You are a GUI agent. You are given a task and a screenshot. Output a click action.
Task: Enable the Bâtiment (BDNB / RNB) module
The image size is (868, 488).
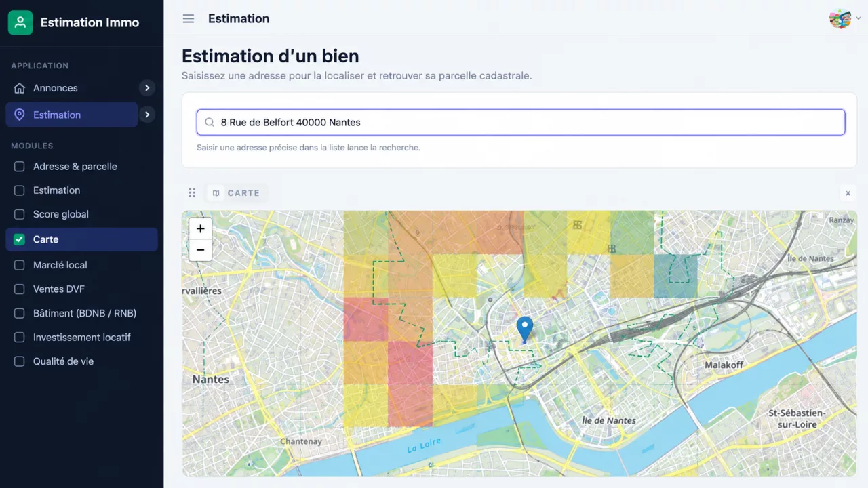(x=20, y=313)
